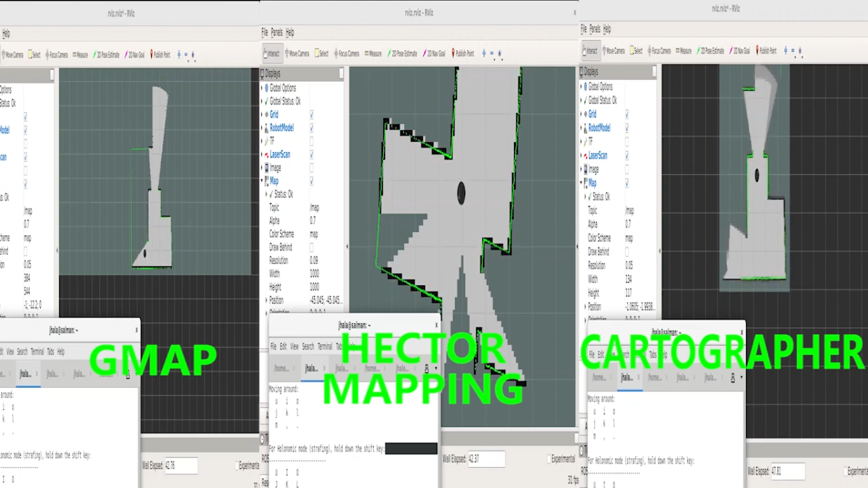The width and height of the screenshot is (868, 488).
Task: Activate Measure tool in GMAP window toolbar
Action: coord(80,55)
